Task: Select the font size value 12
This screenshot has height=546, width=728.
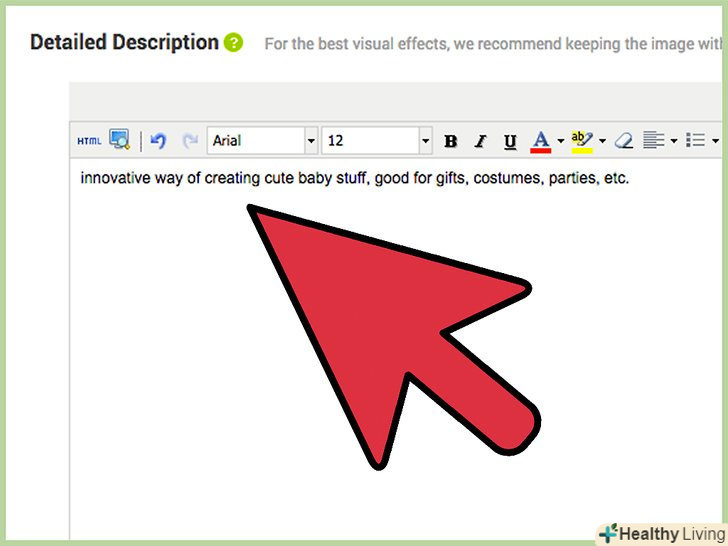Action: pos(370,140)
